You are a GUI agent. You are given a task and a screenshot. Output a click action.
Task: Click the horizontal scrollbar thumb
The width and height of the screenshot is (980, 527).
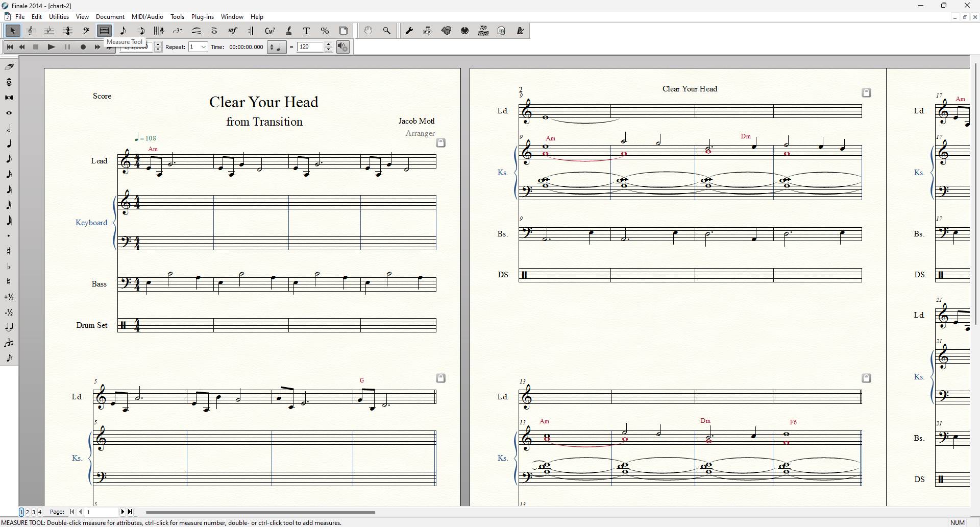[260, 512]
